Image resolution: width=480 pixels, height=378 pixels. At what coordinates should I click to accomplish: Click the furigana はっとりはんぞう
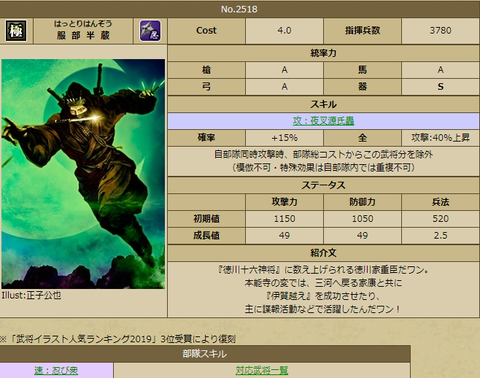pos(83,24)
